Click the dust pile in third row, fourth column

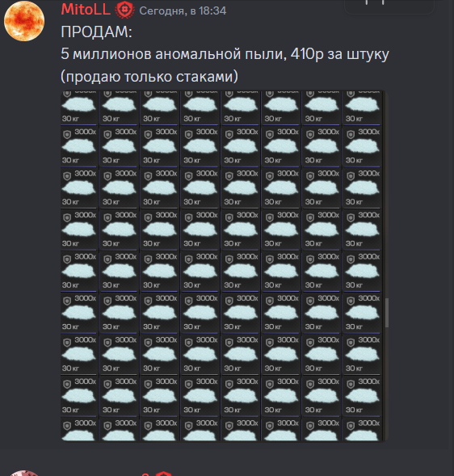(x=200, y=188)
